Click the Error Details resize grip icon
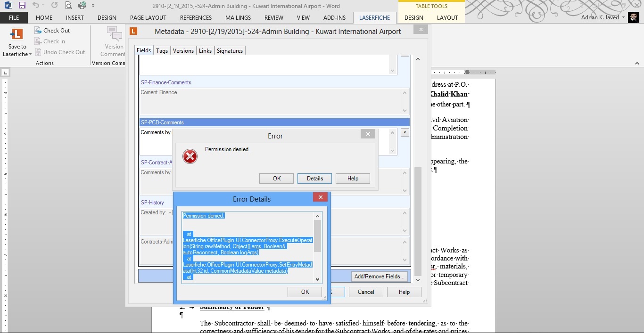The width and height of the screenshot is (644, 333). coord(325,299)
